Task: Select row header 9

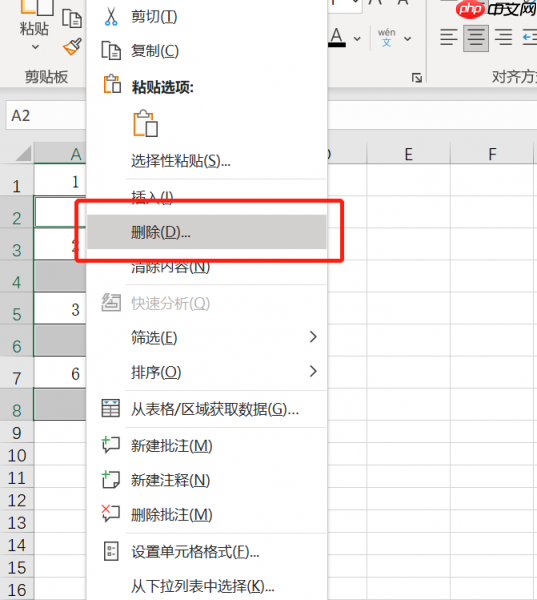Action: click(17, 432)
